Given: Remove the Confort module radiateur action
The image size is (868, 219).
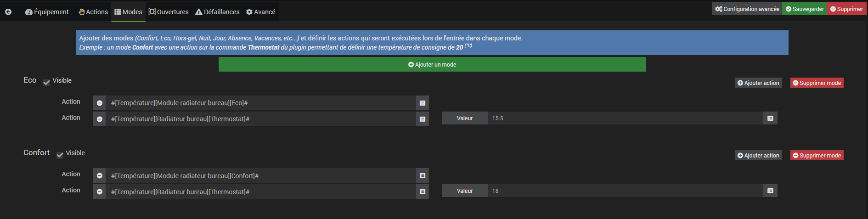Looking at the screenshot, I should (x=100, y=175).
